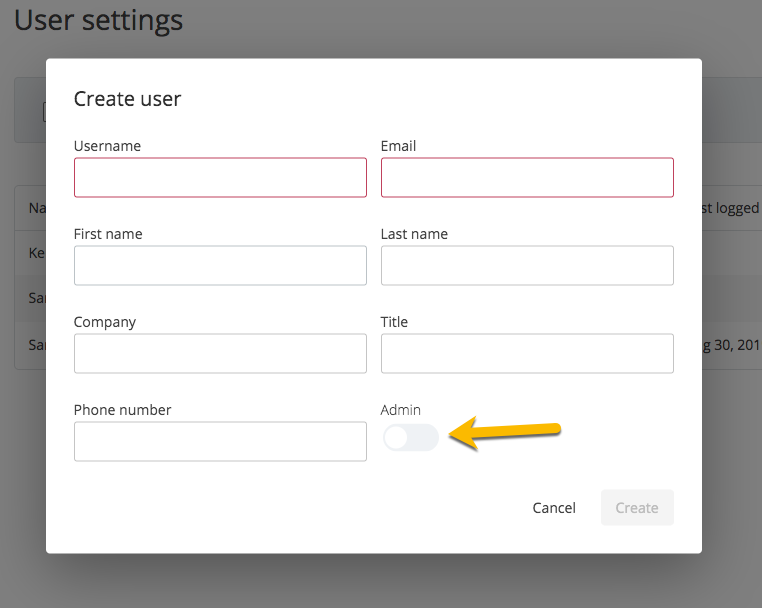The width and height of the screenshot is (762, 608).
Task: Click the Email field label
Action: (398, 146)
